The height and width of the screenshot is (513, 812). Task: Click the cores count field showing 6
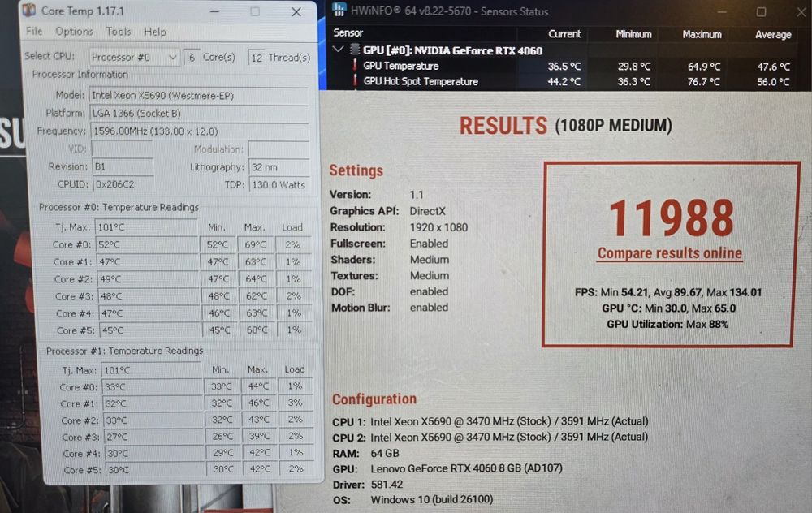192,58
